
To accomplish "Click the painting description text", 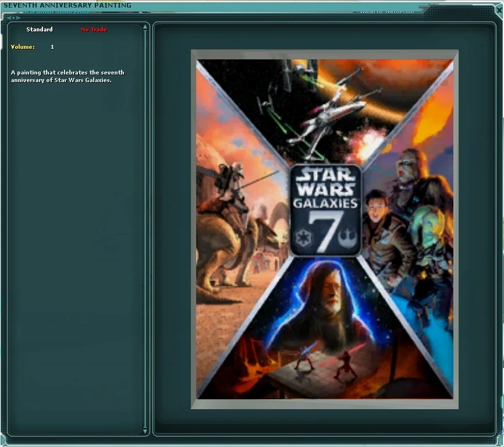I will point(66,76).
